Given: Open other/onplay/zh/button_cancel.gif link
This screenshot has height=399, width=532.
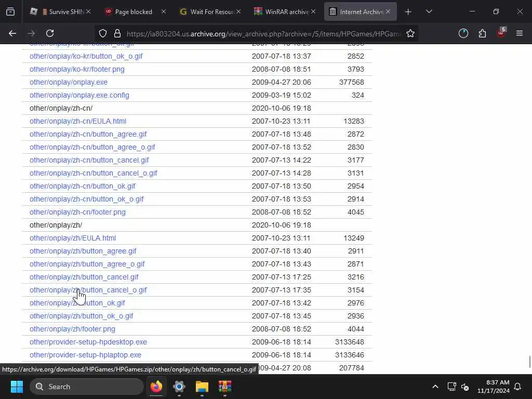Looking at the screenshot, I should pos(84,277).
